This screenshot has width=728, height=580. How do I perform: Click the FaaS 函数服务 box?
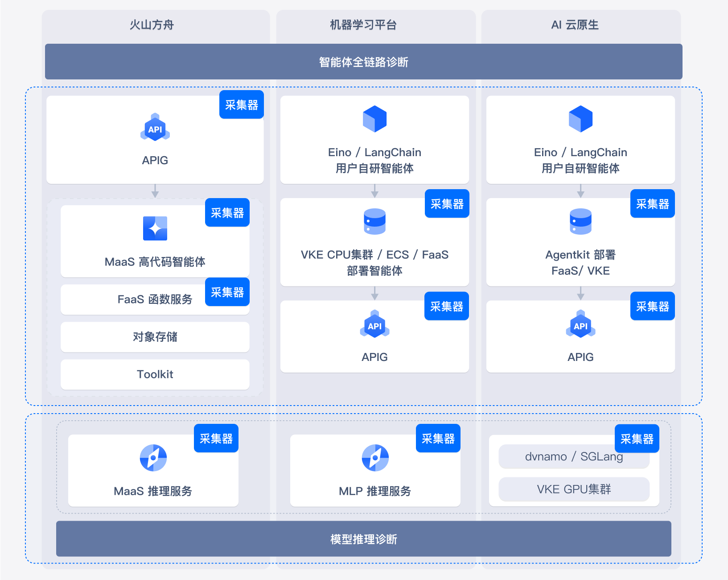pyautogui.click(x=155, y=299)
